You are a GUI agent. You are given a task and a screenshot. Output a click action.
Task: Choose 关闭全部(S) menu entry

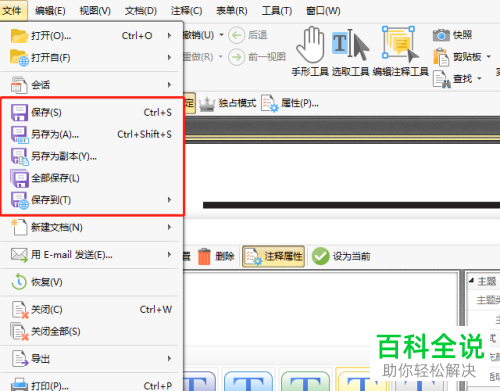(x=91, y=331)
